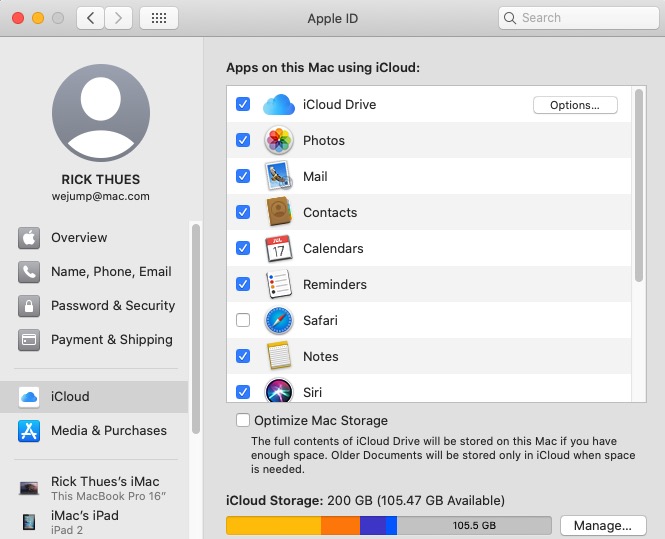Click the credit card Payment & Shipping icon
Image resolution: width=665 pixels, height=539 pixels.
click(x=29, y=340)
